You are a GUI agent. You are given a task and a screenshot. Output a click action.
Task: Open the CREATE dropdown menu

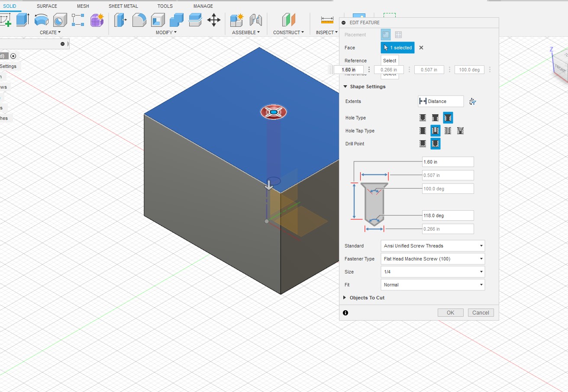tap(50, 32)
